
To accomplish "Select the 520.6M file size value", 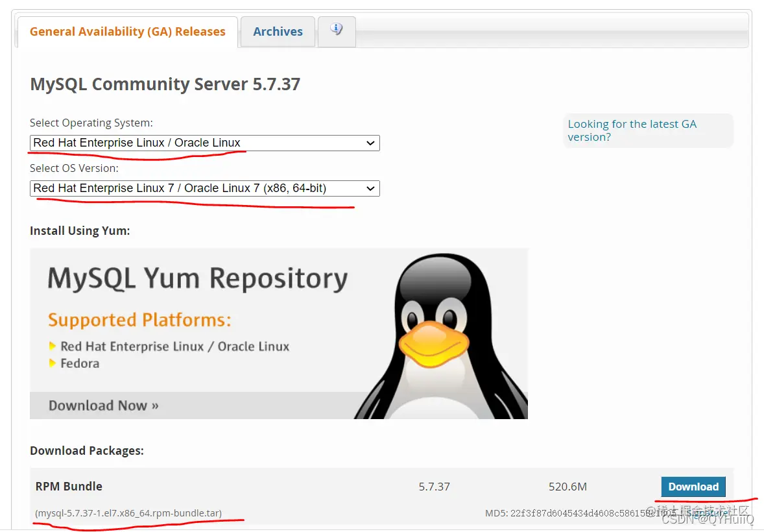I will [567, 487].
